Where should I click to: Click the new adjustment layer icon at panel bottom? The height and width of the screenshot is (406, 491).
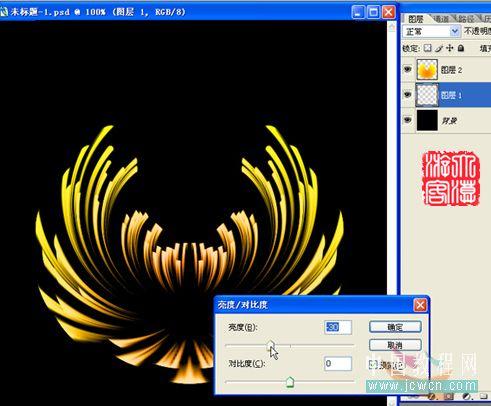[x=467, y=396]
